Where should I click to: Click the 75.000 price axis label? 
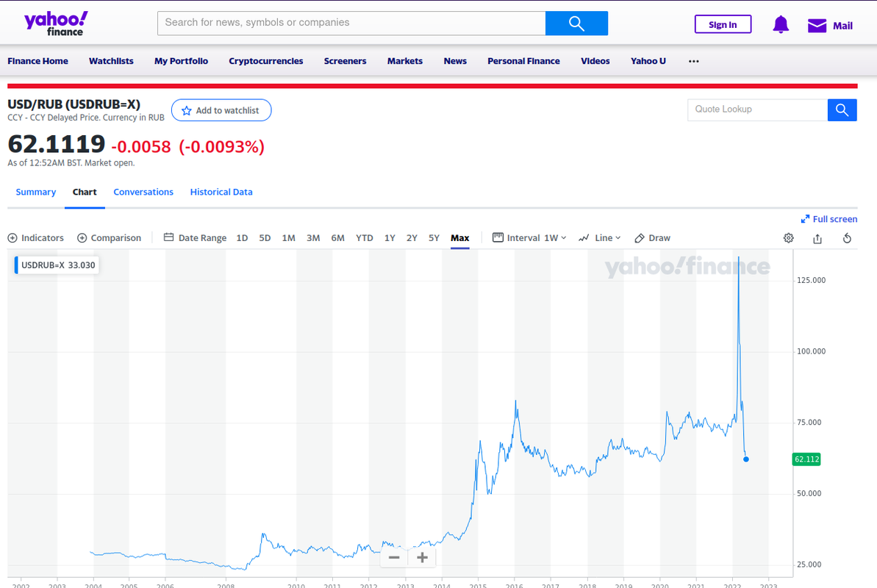[809, 423]
